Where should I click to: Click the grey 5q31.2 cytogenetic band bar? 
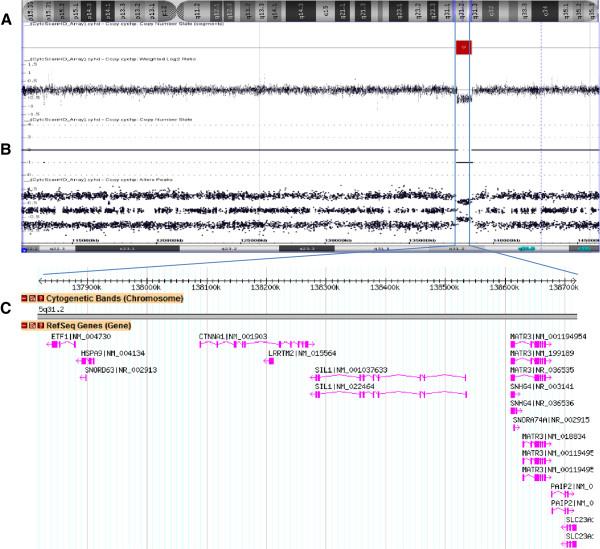[307, 316]
